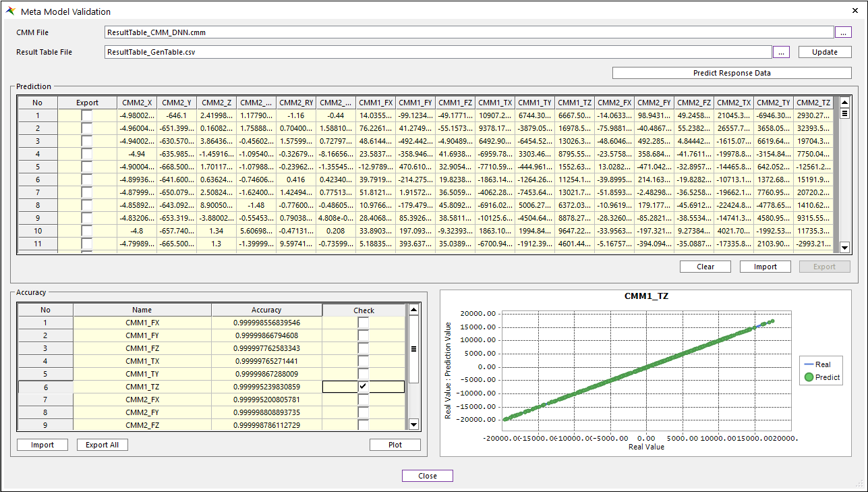
Task: Click the Export All button
Action: (102, 445)
